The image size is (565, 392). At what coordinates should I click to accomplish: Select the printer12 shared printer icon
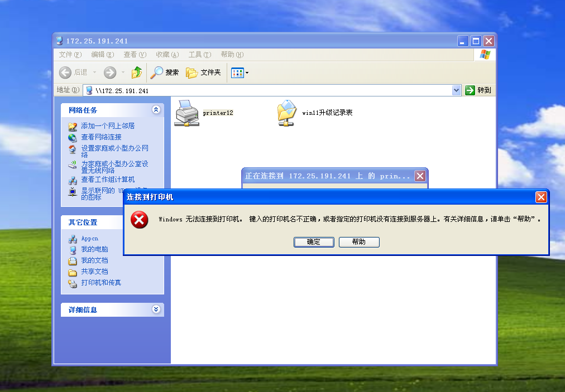(186, 113)
